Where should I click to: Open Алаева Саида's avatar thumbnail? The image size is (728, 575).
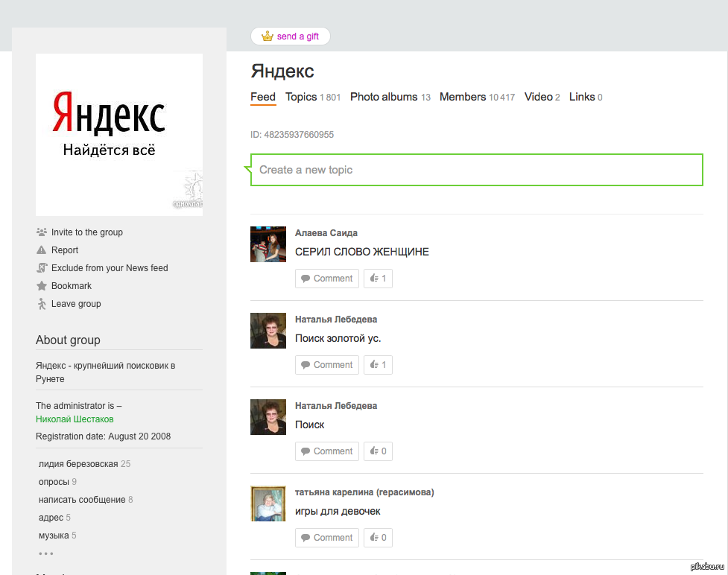(x=268, y=244)
